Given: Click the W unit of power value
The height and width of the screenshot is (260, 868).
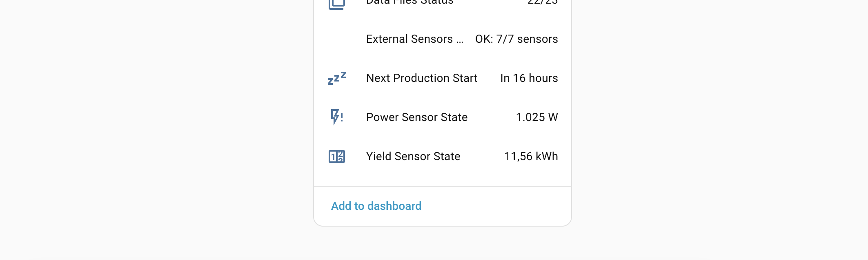Looking at the screenshot, I should click(553, 117).
